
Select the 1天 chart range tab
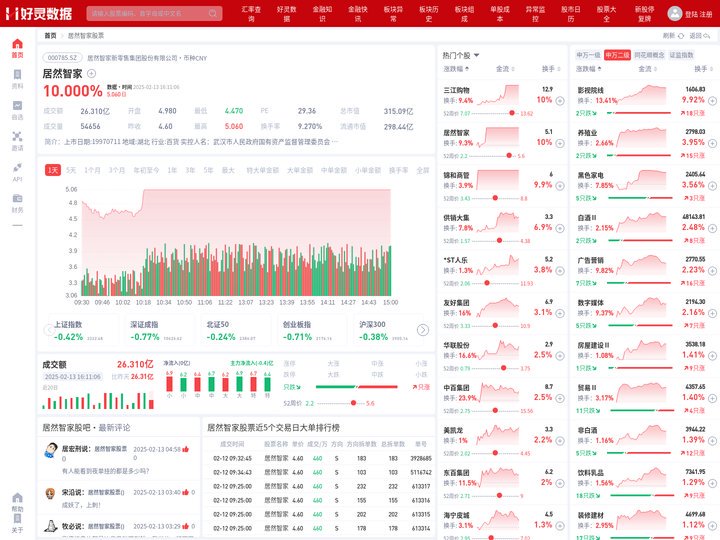(53, 170)
